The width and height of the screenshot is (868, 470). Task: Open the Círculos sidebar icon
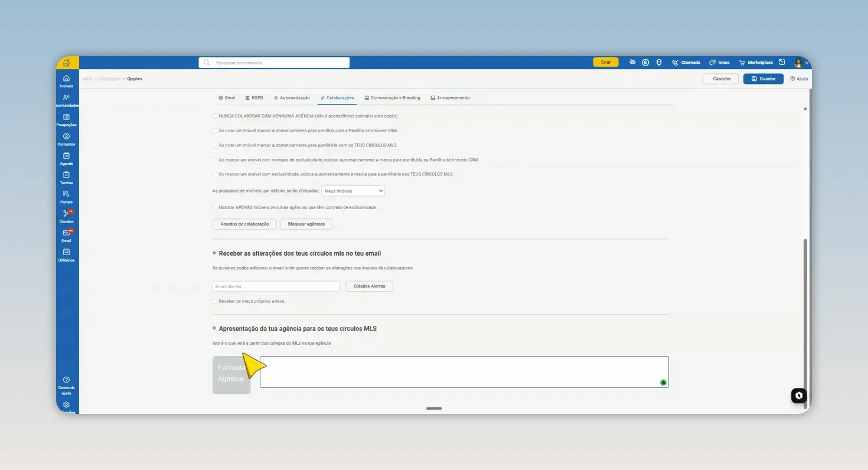click(x=66, y=214)
